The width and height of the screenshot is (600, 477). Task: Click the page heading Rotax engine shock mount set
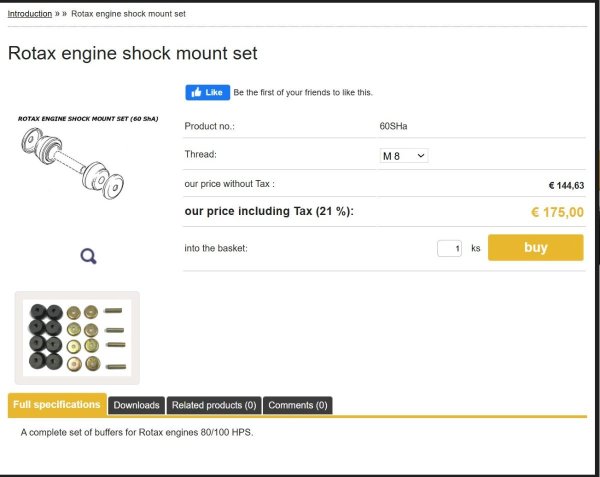(132, 53)
